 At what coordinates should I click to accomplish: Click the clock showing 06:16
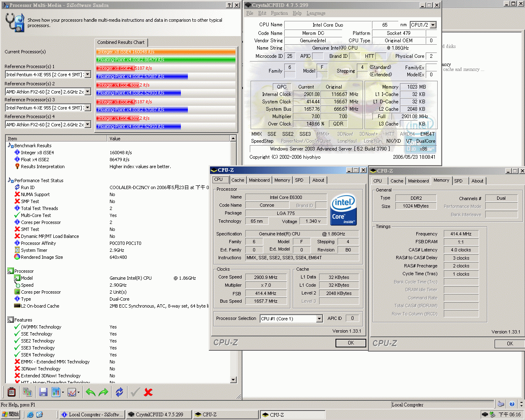point(510,415)
